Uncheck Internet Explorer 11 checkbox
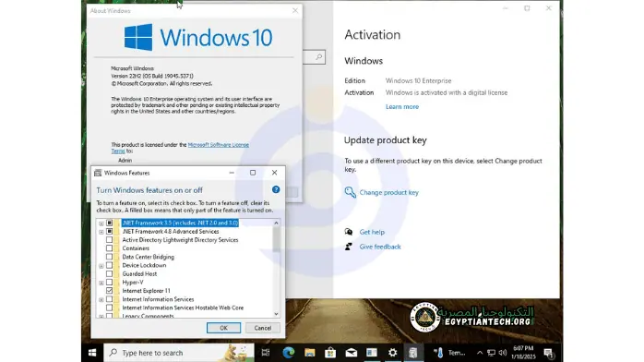Viewport: 644px width, 362px height. 109,291
